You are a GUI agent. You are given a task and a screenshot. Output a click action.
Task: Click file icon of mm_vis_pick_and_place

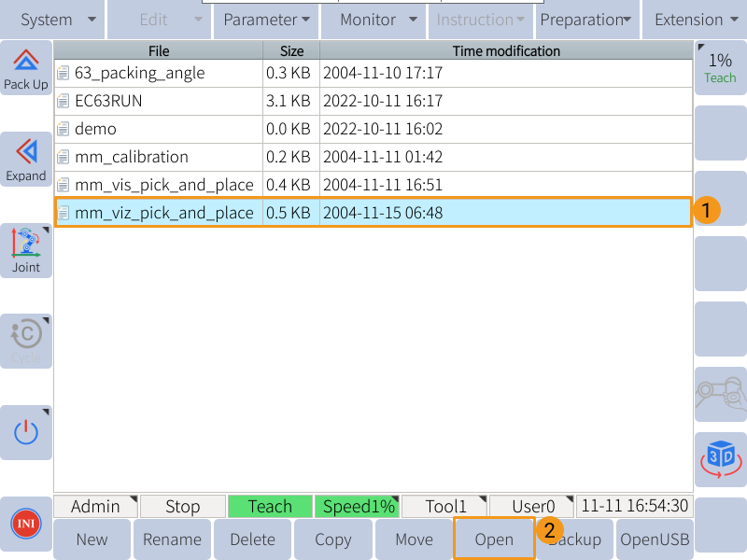[x=63, y=185]
